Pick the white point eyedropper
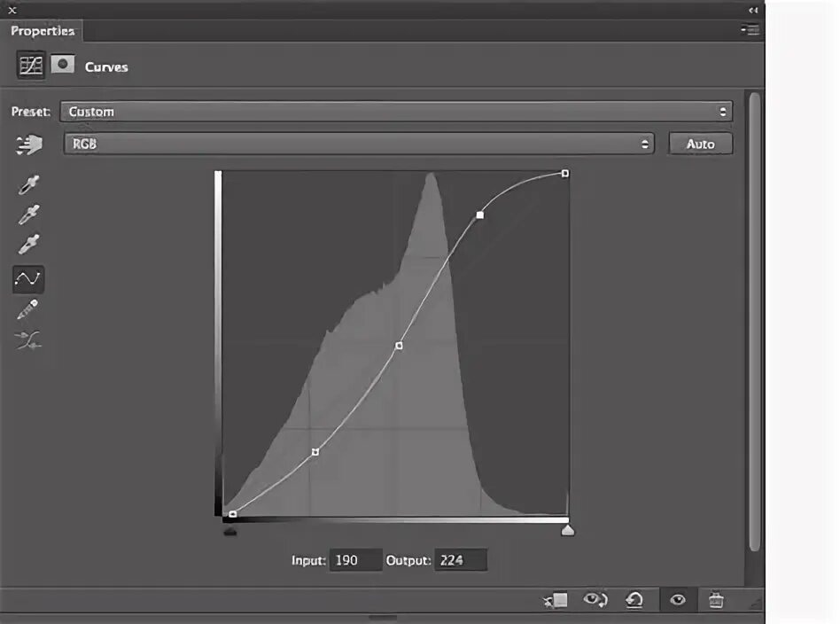This screenshot has width=840, height=624. pos(28,244)
